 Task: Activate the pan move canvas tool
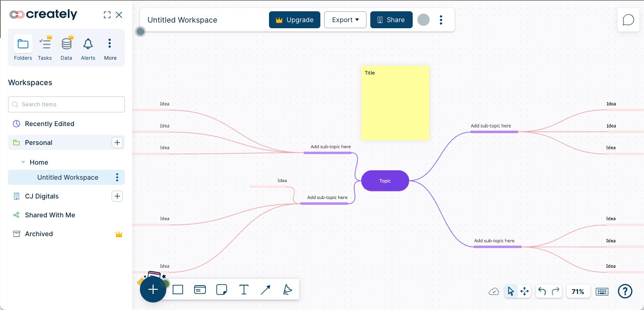point(524,292)
